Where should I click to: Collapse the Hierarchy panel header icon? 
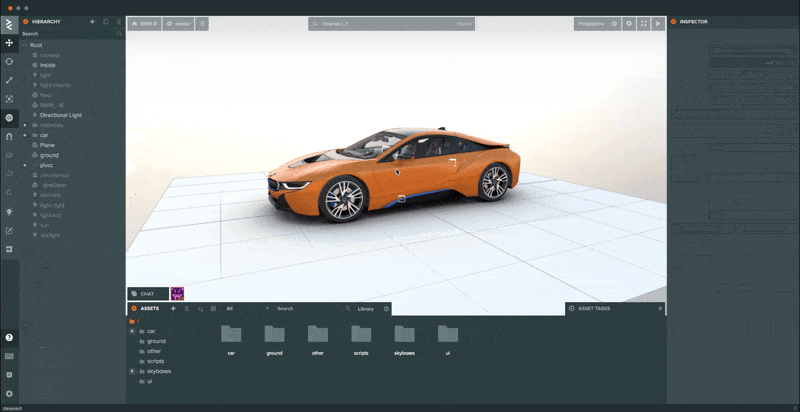tap(26, 22)
